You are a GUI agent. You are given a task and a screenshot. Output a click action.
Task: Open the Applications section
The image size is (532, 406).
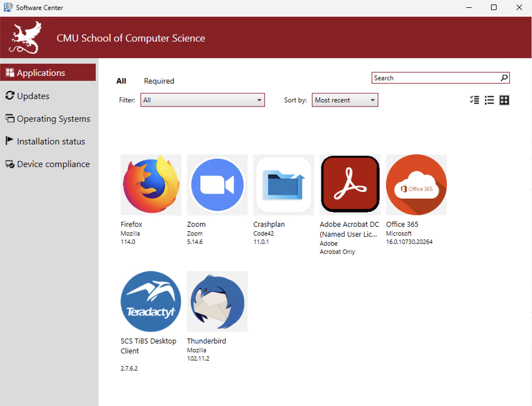[48, 72]
